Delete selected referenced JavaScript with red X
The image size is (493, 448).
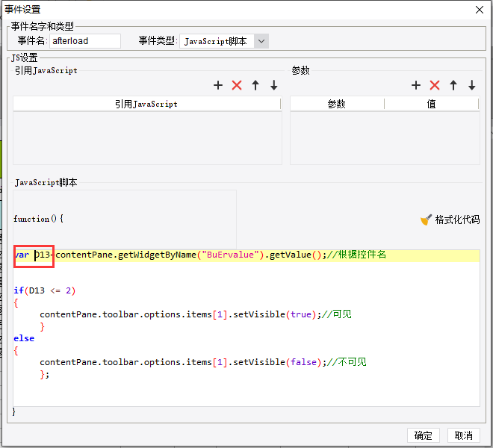point(237,85)
